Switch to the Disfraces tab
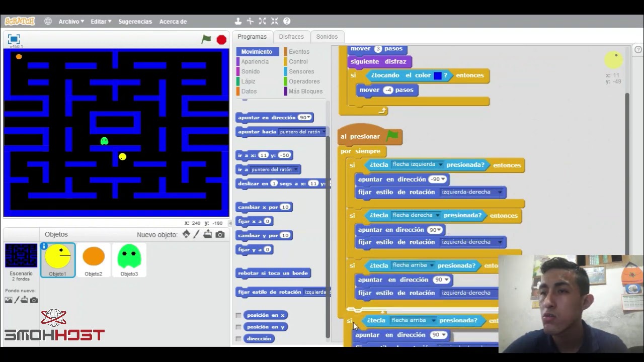 [291, 37]
